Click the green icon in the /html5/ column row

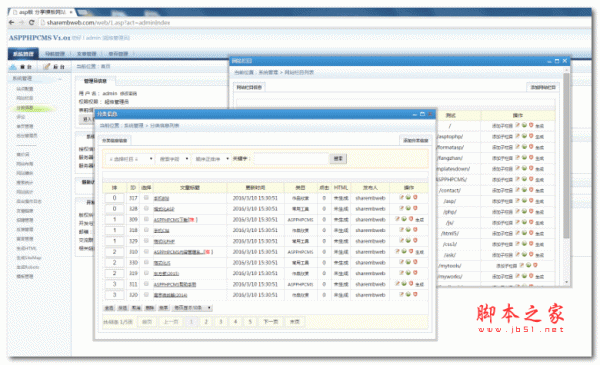point(524,233)
